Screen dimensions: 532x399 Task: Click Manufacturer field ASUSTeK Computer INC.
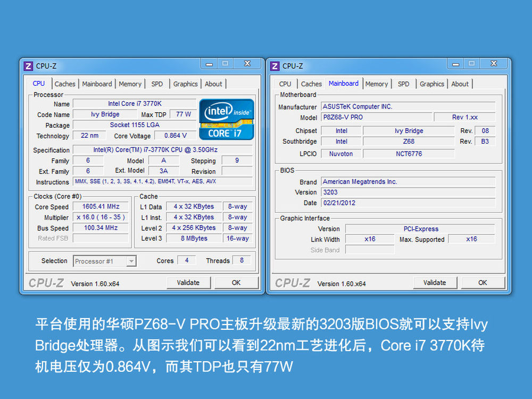tap(408, 106)
